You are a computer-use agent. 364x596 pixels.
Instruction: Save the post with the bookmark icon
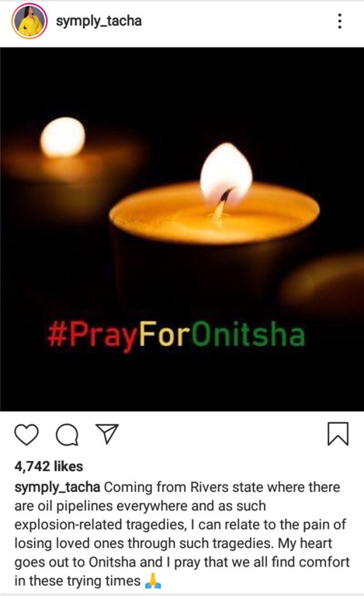click(338, 434)
